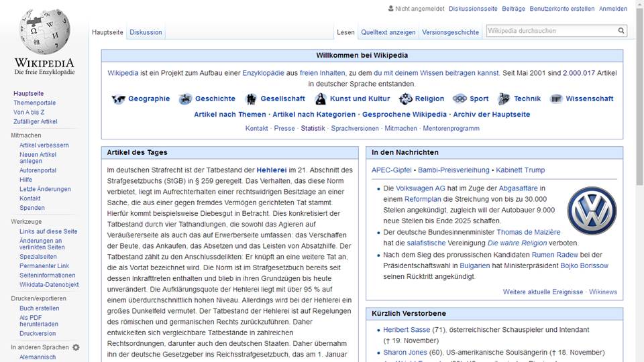Open the Sprachversionen link

click(355, 129)
